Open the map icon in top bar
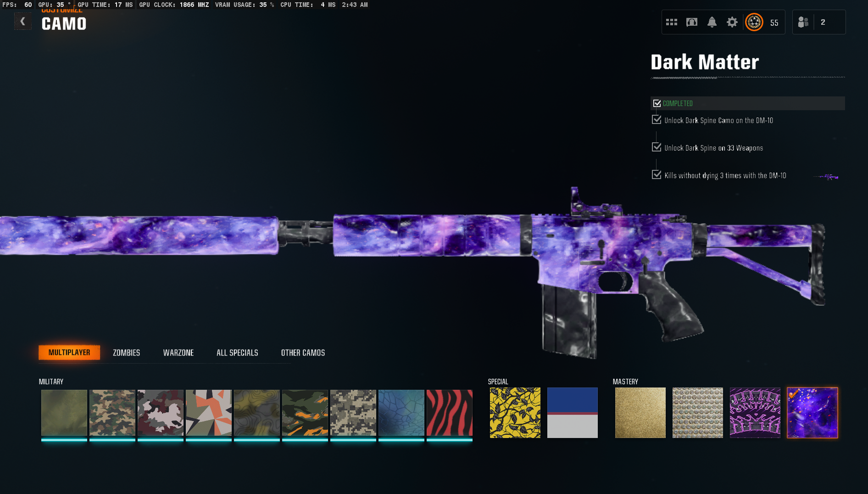 pos(692,22)
